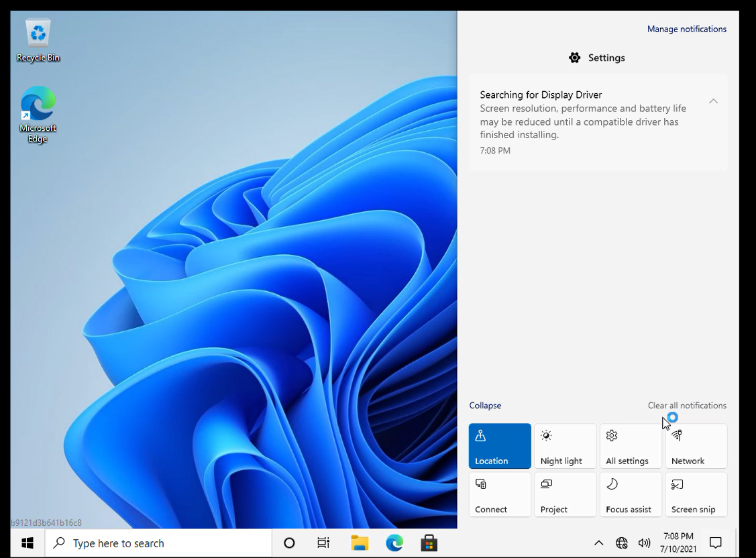The height and width of the screenshot is (558, 756).
Task: Show hidden icons in system tray
Action: click(599, 543)
